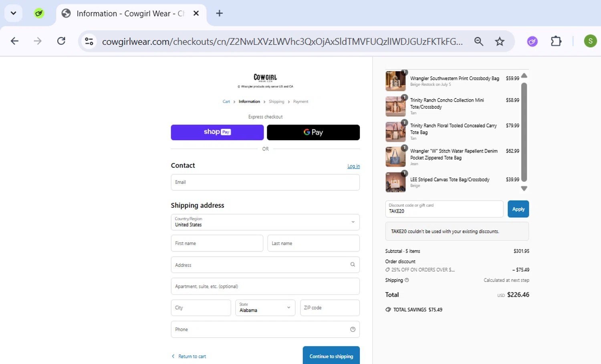Viewport: 601px width, 364px height.
Task: Click the green pinned tab icon
Action: pyautogui.click(x=39, y=13)
